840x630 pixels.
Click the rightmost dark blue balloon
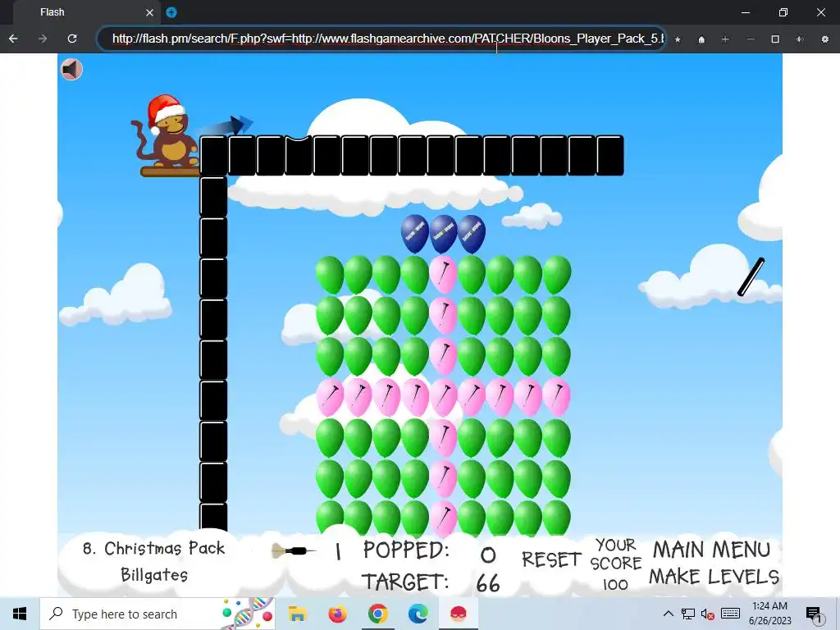[472, 234]
